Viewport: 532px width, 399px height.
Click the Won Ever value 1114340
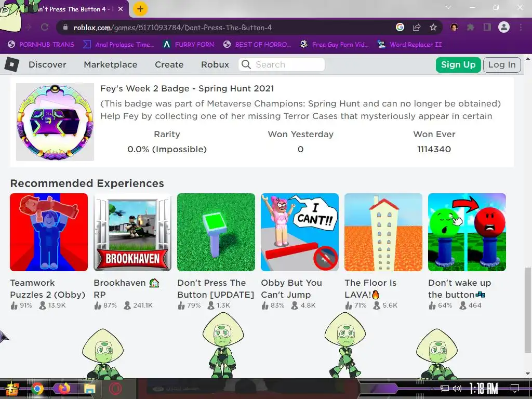[x=434, y=149]
